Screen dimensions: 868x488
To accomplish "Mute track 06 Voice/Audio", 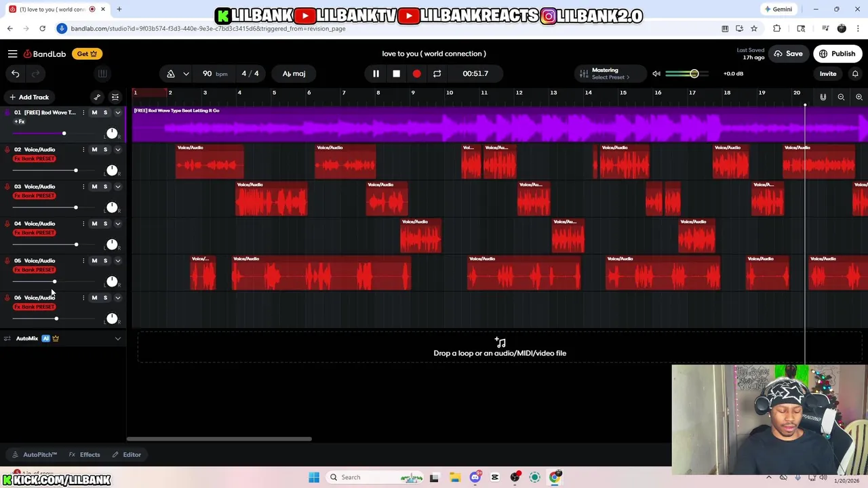I will (x=94, y=298).
